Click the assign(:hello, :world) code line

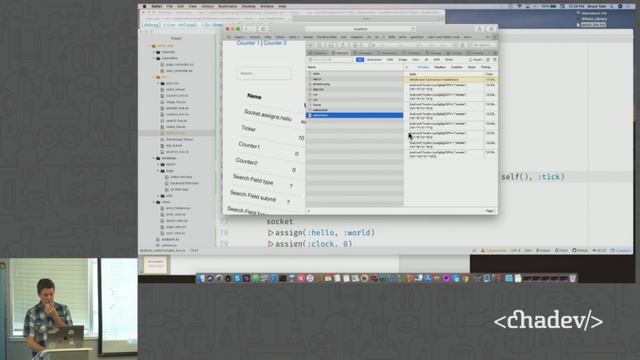pyautogui.click(x=321, y=233)
